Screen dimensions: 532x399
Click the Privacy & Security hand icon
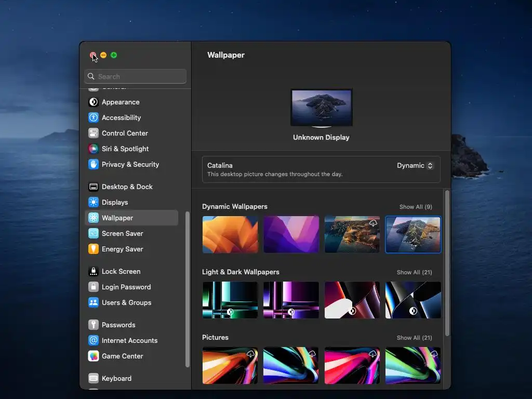94,165
